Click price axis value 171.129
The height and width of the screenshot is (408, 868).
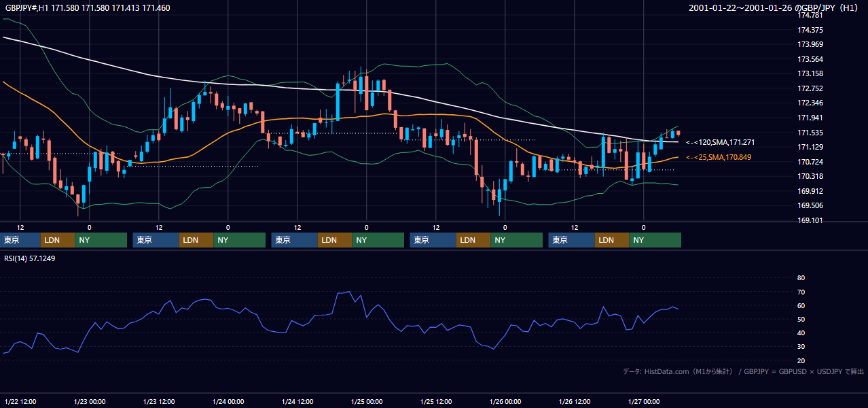tap(810, 147)
